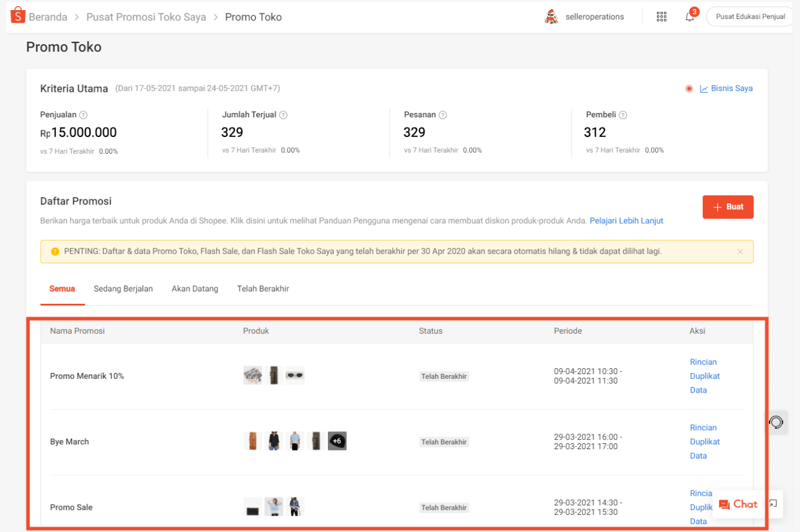Image resolution: width=800 pixels, height=532 pixels.
Task: Open the customer support headset icon
Action: [776, 422]
